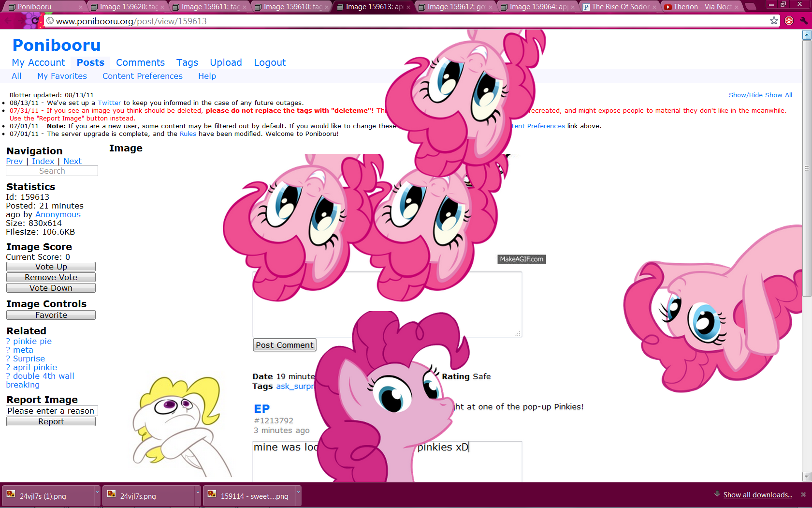812x508 pixels.
Task: Open the 24vjl7s (1).png download file
Action: (x=48, y=496)
